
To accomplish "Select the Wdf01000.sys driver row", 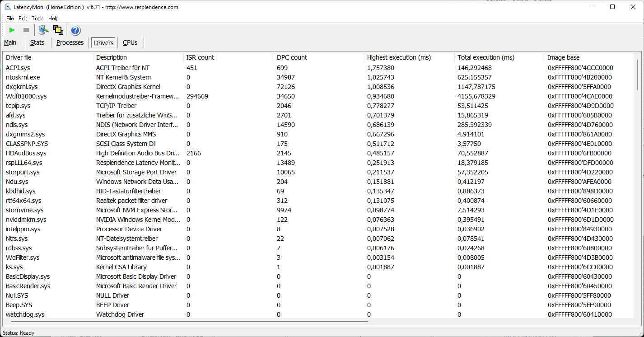I will pyautogui.click(x=318, y=96).
